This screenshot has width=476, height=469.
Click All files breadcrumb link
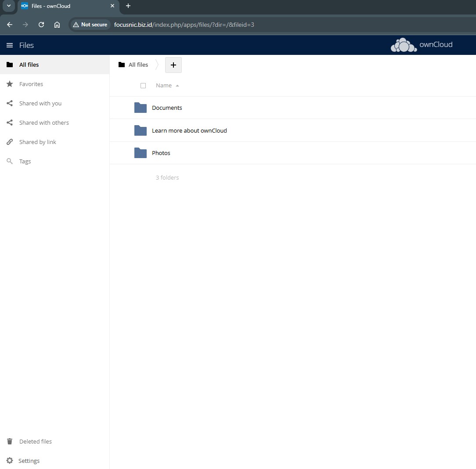[138, 65]
